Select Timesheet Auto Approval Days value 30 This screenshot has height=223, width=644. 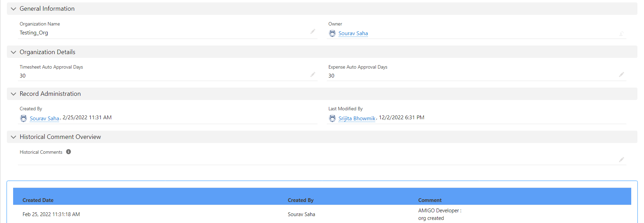click(x=22, y=76)
